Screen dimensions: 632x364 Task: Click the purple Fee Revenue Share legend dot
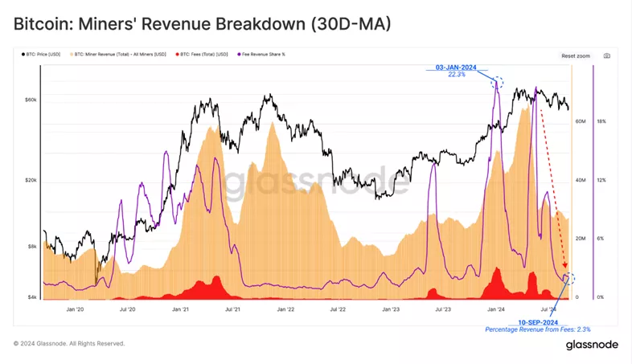237,55
